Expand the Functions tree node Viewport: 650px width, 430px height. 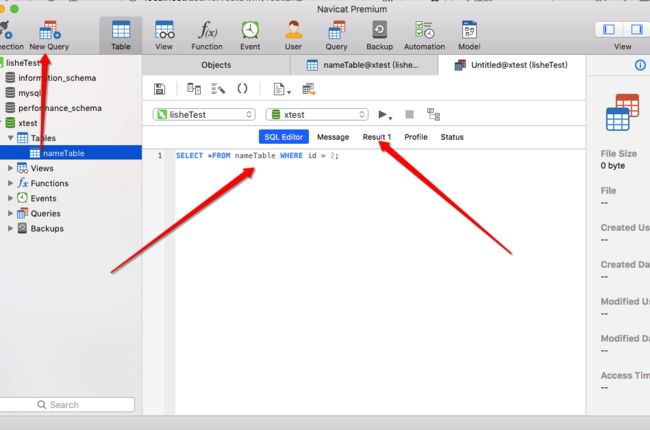coord(10,183)
